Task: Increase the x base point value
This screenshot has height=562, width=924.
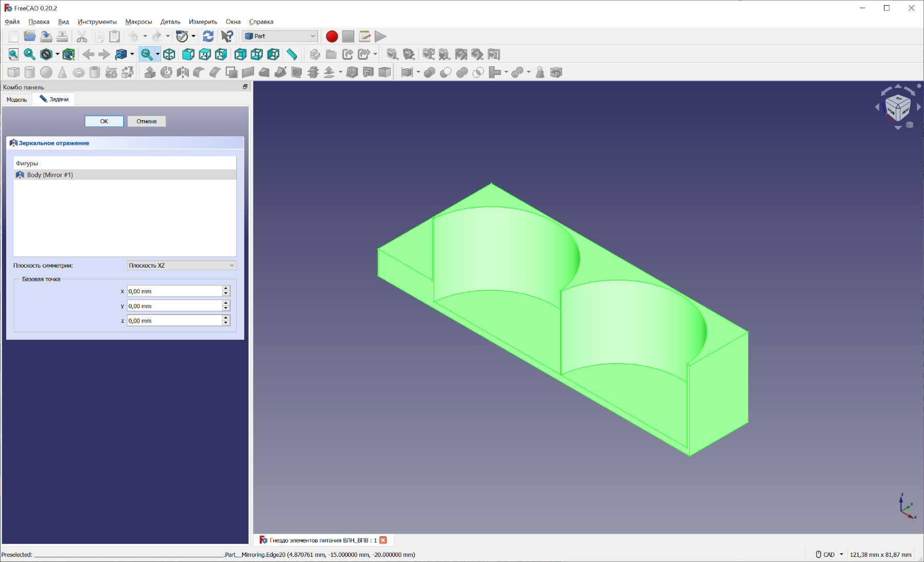Action: [x=226, y=289]
